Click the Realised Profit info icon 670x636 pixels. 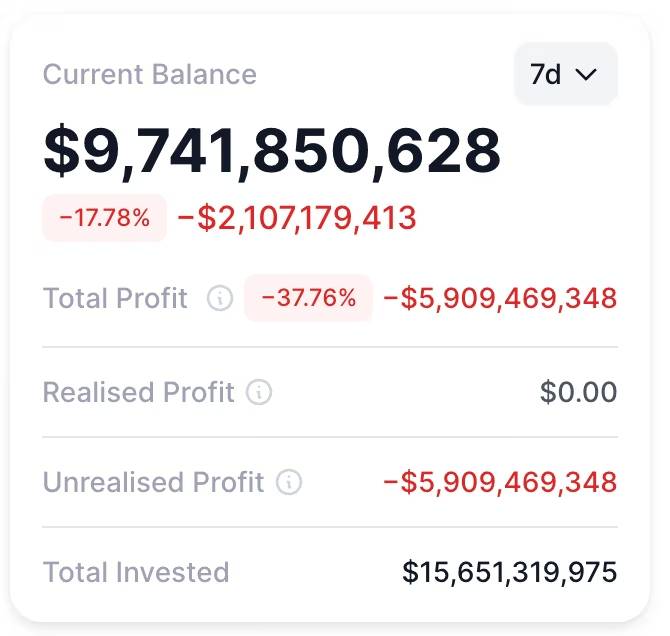click(259, 392)
